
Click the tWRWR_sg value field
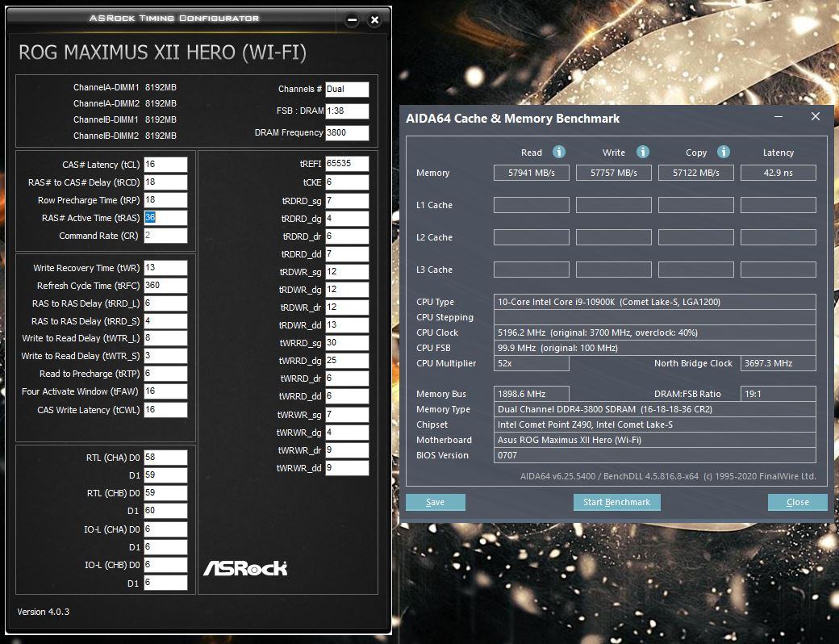coord(347,414)
